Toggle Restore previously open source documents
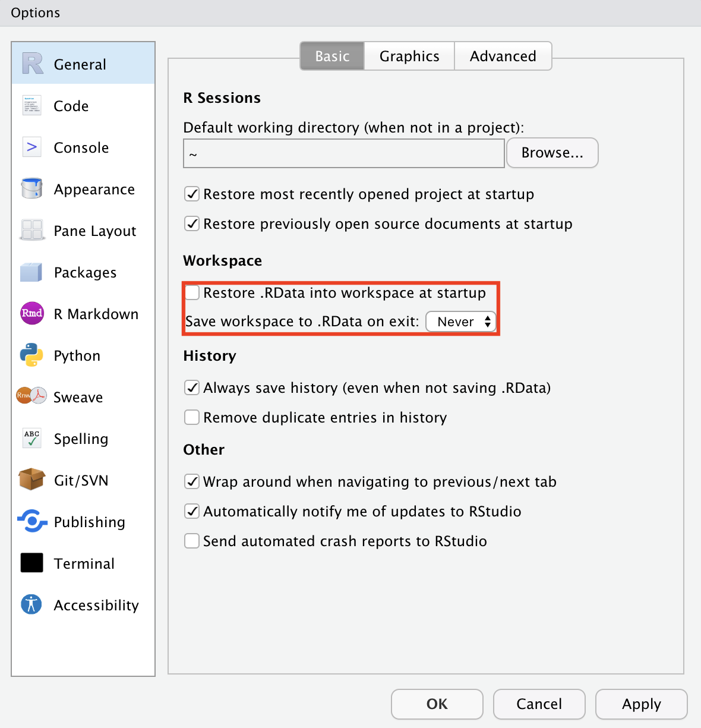 click(192, 224)
